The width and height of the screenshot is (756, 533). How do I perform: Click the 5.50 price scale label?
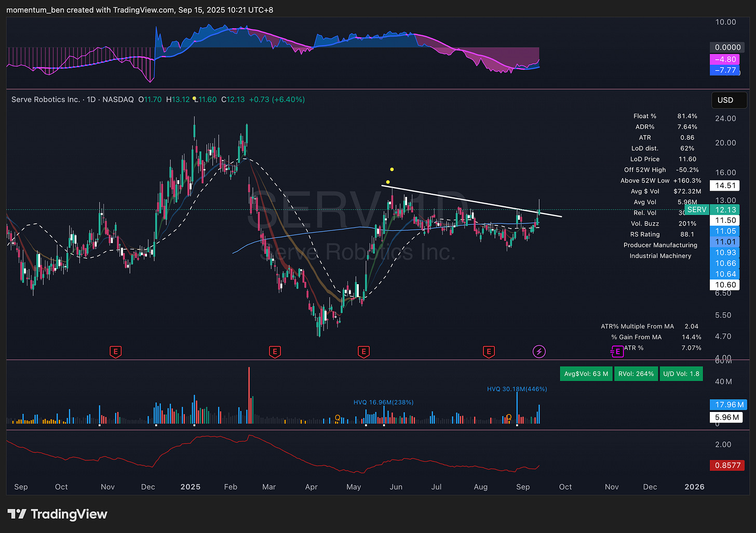click(x=723, y=315)
